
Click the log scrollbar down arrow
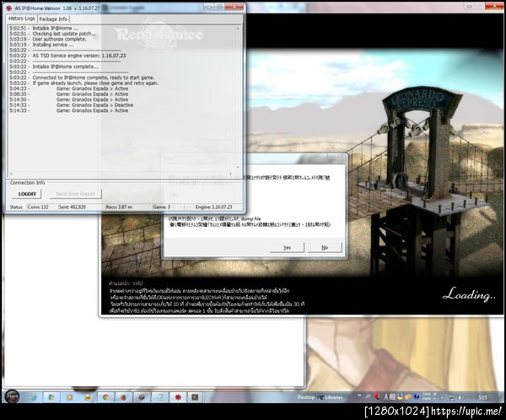pos(238,167)
